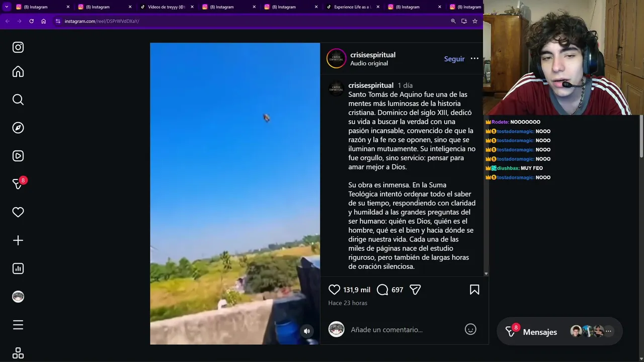Viewport: 644px width, 362px height.
Task: Share the reel with the paper plane icon
Action: (x=415, y=290)
